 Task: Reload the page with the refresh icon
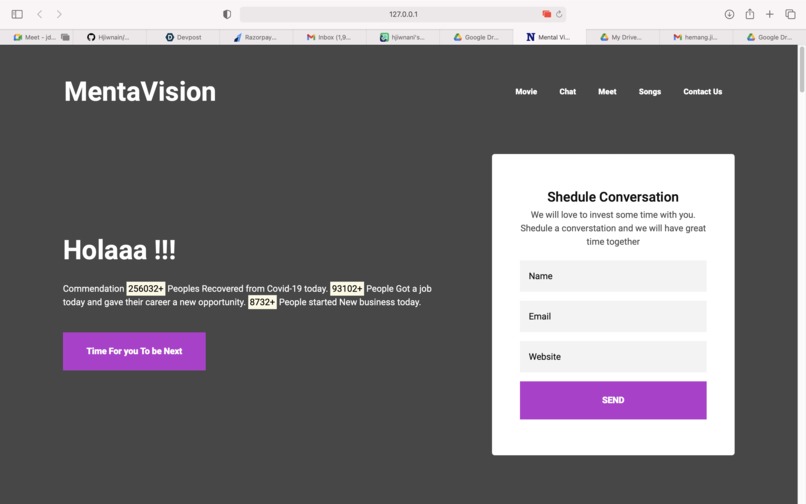click(x=559, y=14)
